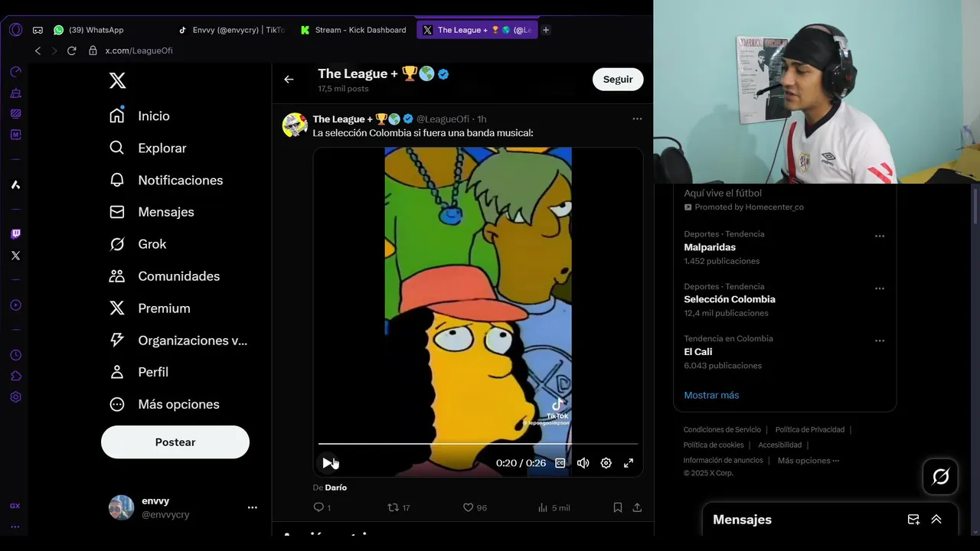Open the striped monitor icon in the Opera sidebar

(x=15, y=113)
